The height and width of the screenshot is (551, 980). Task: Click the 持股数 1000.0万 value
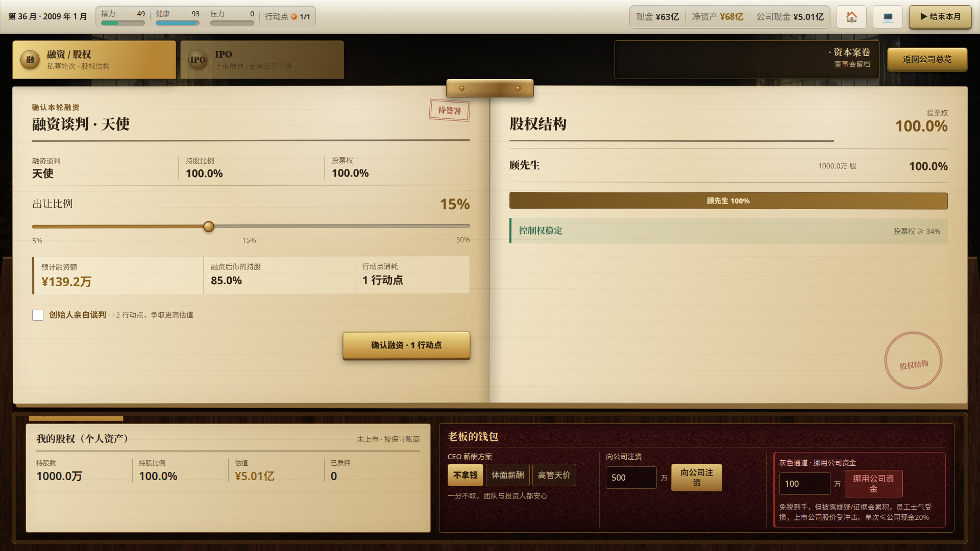(59, 477)
